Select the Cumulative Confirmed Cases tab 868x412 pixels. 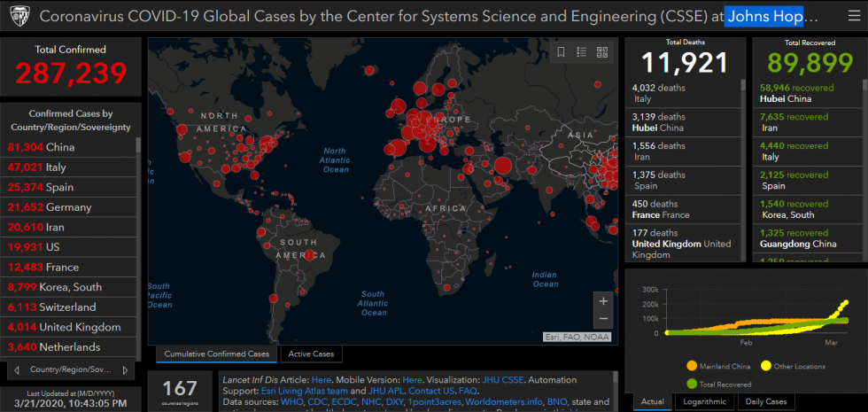pos(216,354)
